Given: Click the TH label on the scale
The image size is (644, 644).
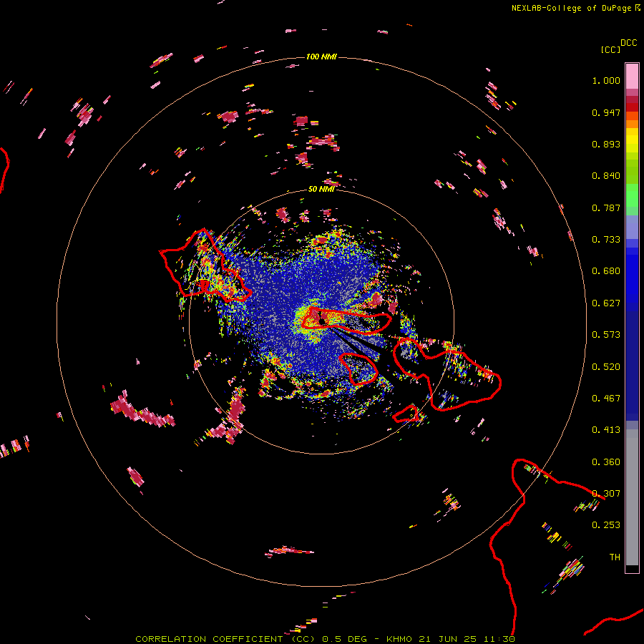Looking at the screenshot, I should (x=615, y=557).
